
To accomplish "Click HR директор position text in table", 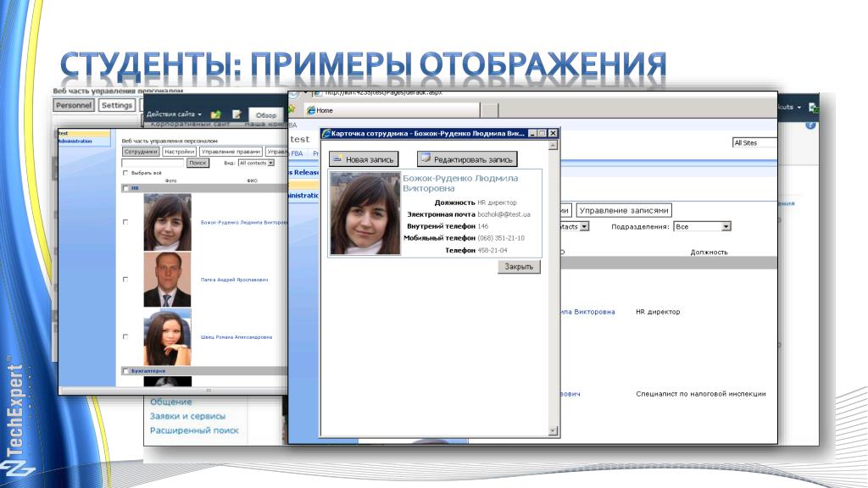I will 658,312.
